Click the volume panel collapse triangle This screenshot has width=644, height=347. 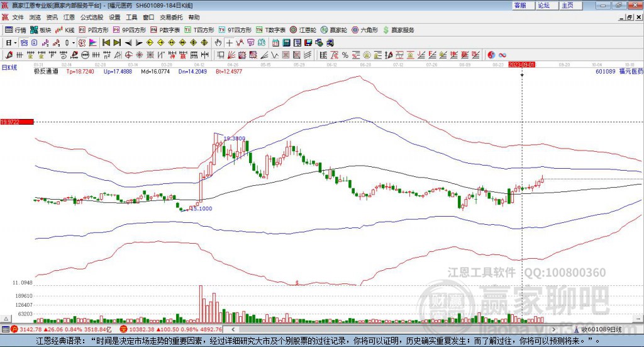[6, 319]
